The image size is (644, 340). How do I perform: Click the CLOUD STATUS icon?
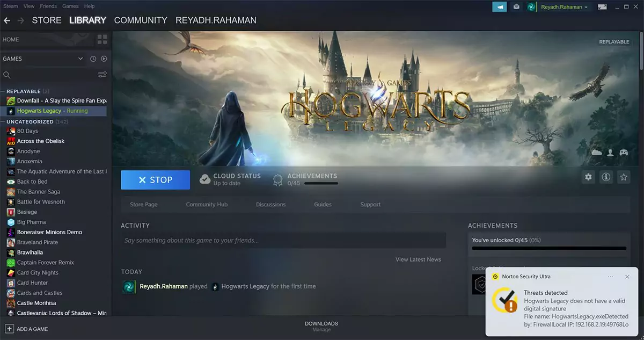pyautogui.click(x=205, y=179)
